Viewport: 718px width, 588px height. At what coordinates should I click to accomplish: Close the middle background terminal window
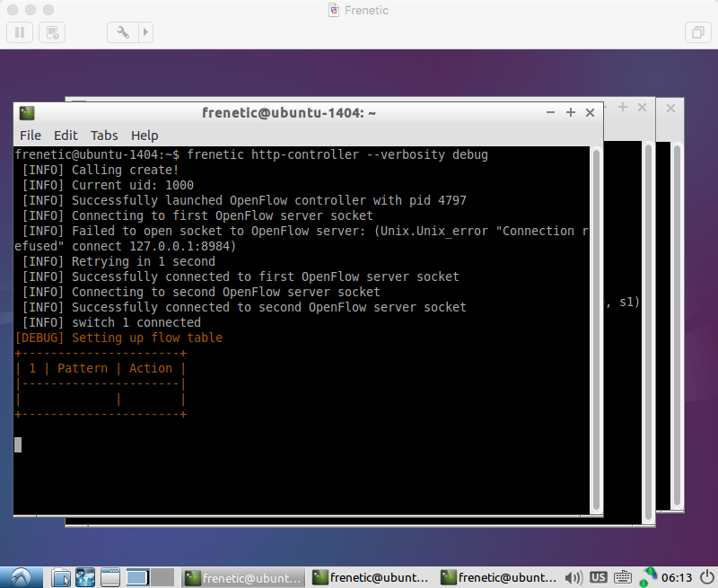pos(642,107)
